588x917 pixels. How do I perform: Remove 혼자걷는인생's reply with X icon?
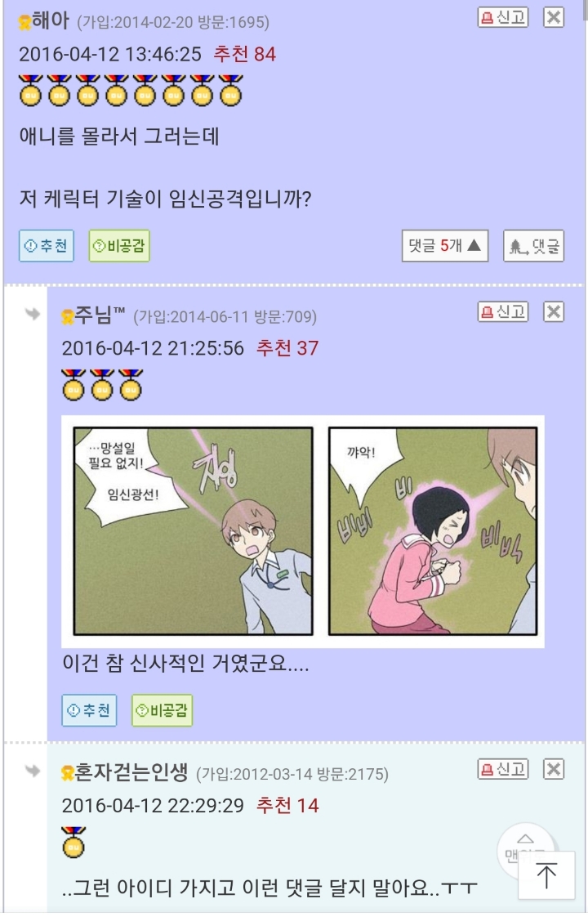[x=554, y=768]
